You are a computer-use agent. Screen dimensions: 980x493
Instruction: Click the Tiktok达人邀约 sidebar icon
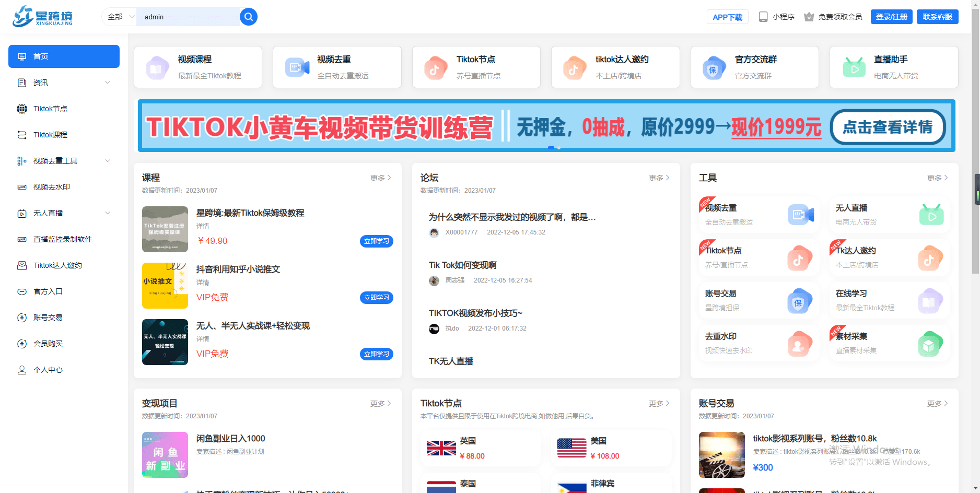pyautogui.click(x=22, y=265)
